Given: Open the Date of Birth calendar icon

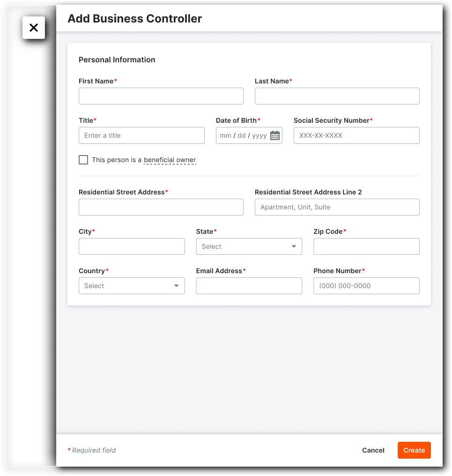Looking at the screenshot, I should click(275, 135).
